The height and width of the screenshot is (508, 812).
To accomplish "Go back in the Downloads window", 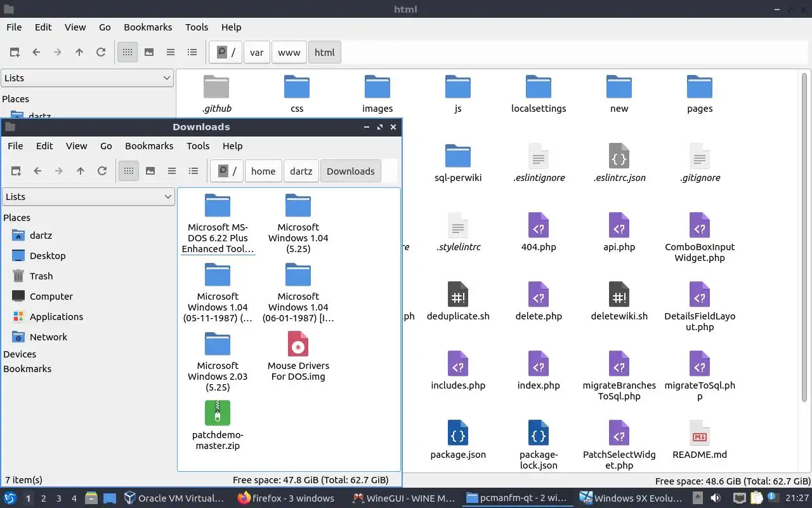I will 37,171.
